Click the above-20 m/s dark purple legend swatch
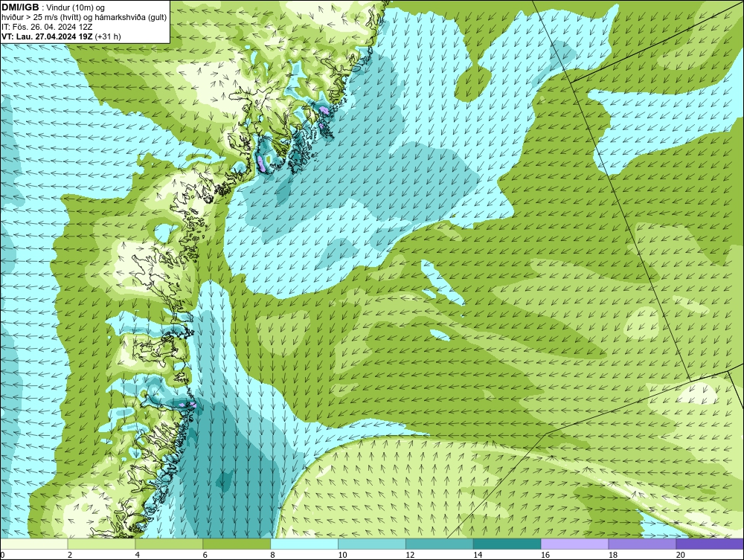The height and width of the screenshot is (560, 744). (x=710, y=544)
